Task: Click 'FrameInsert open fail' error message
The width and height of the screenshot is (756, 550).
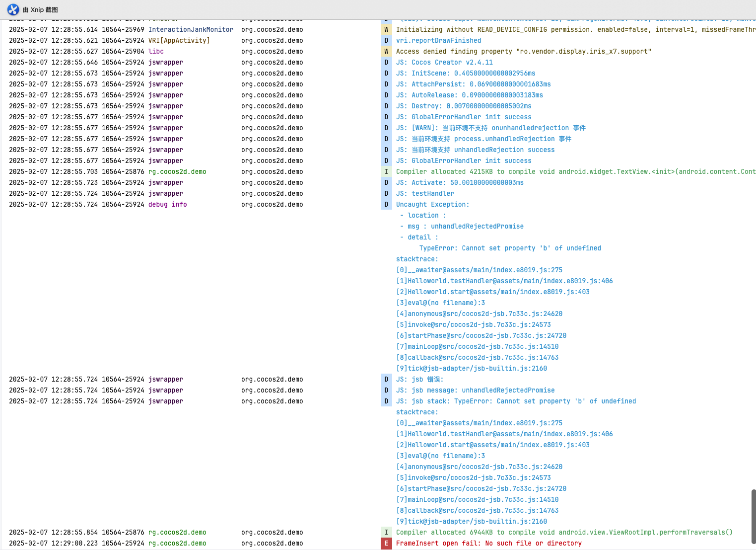Action: pos(489,544)
